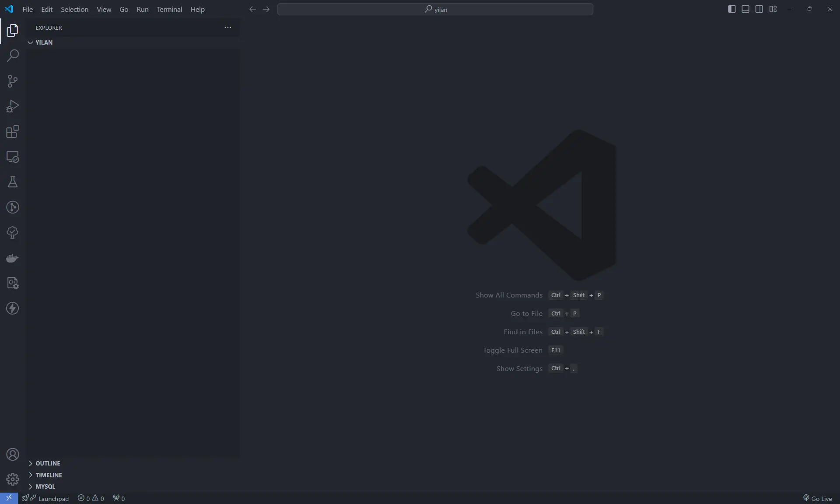Viewport: 840px width, 504px height.
Task: Open the Terminal menu
Action: point(169,9)
